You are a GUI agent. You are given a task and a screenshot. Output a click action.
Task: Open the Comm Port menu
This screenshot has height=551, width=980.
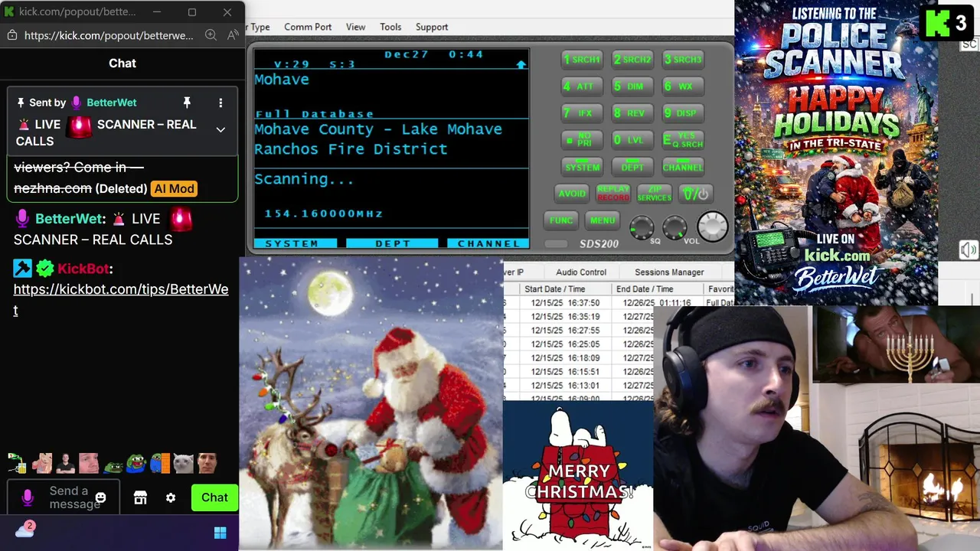pyautogui.click(x=308, y=27)
